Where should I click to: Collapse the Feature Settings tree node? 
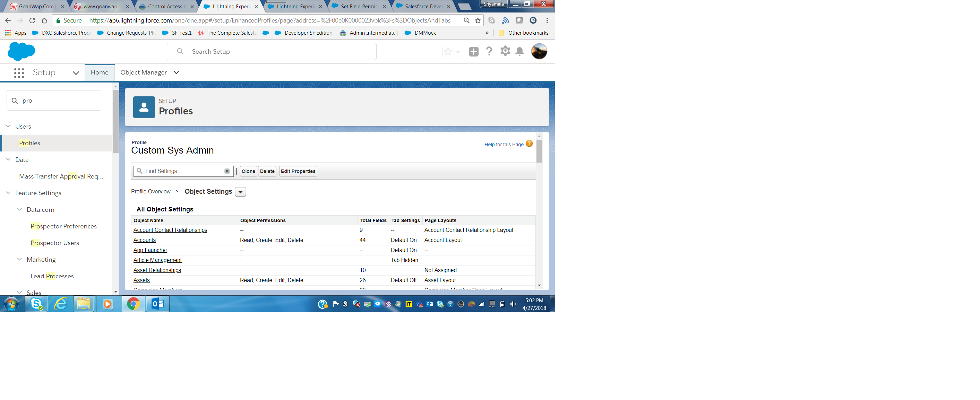8,193
